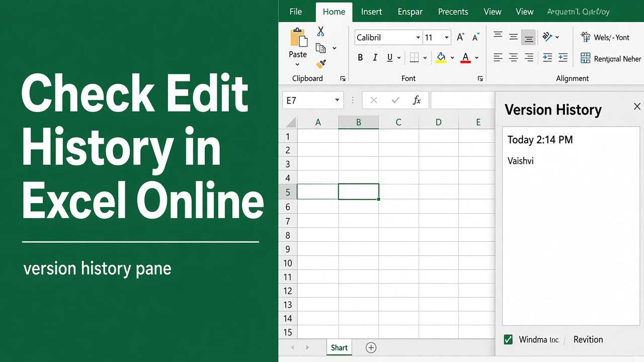The height and width of the screenshot is (362, 644).
Task: Increase font size with larger A
Action: [460, 37]
